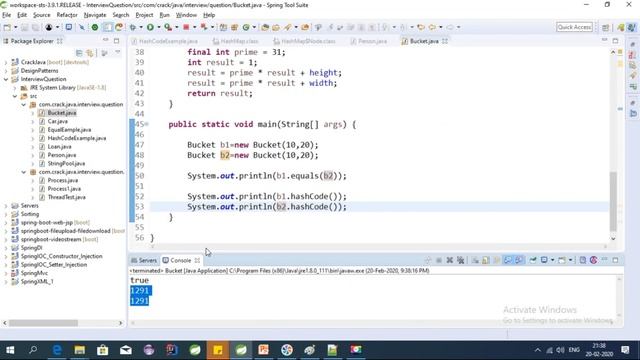Expand the Servers project
This screenshot has width=640, height=360.
(x=6, y=206)
